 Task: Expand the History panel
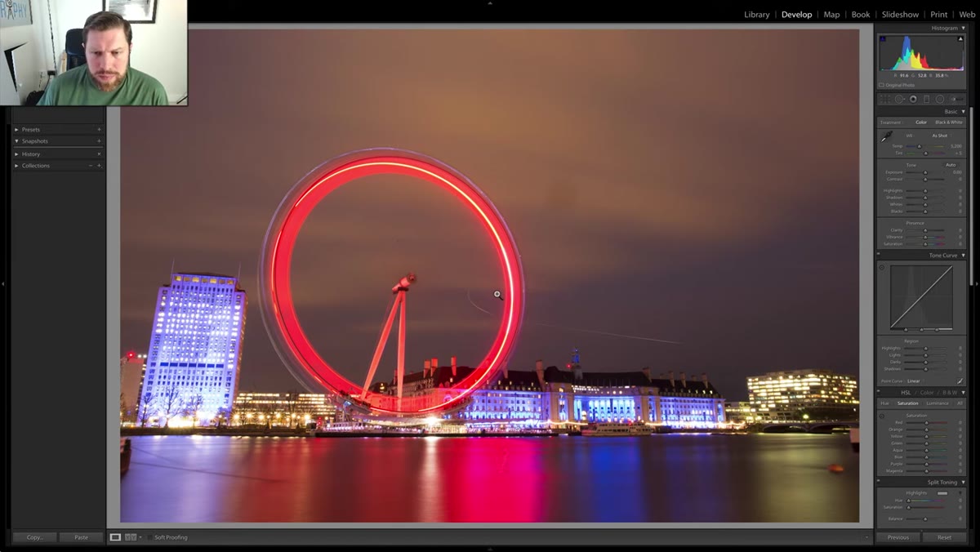pyautogui.click(x=16, y=154)
